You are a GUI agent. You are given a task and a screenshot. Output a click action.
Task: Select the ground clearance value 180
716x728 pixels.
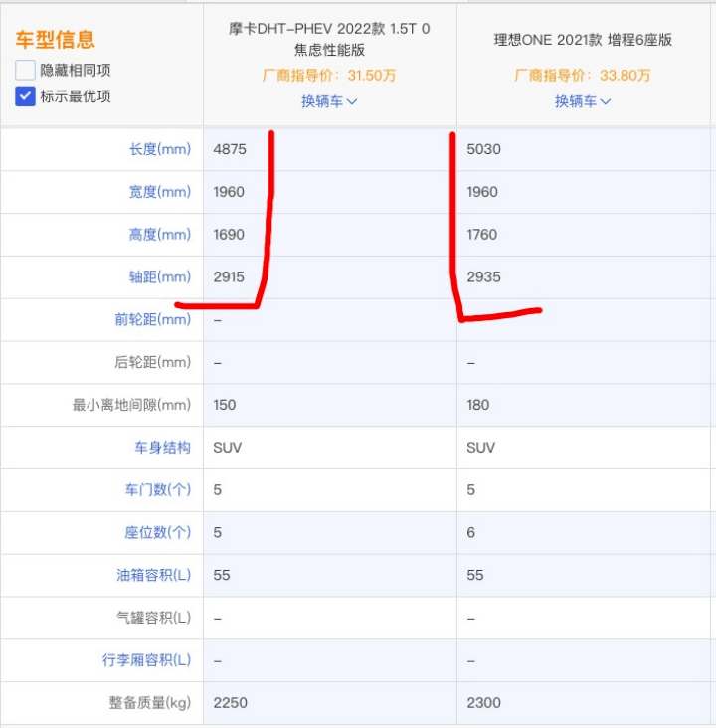point(478,405)
